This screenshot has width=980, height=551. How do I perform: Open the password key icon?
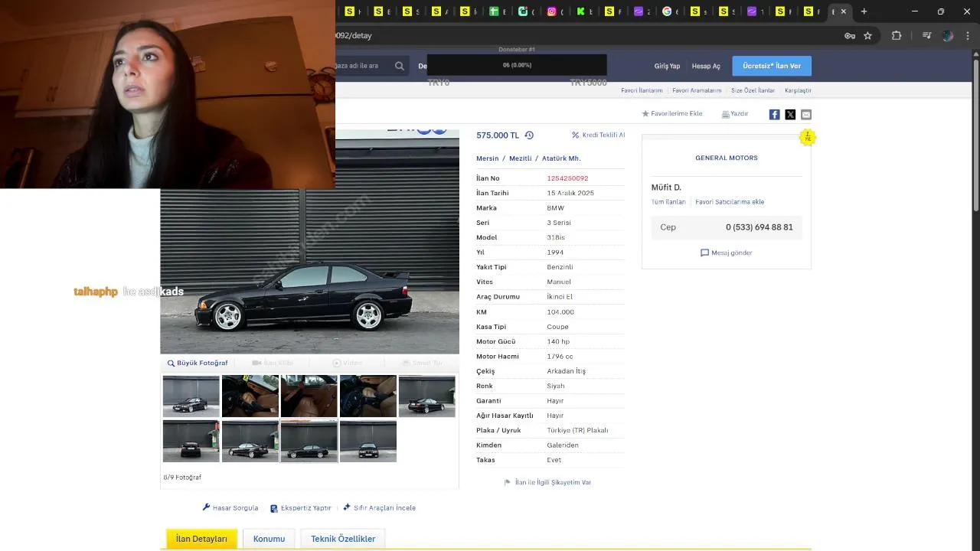coord(849,35)
